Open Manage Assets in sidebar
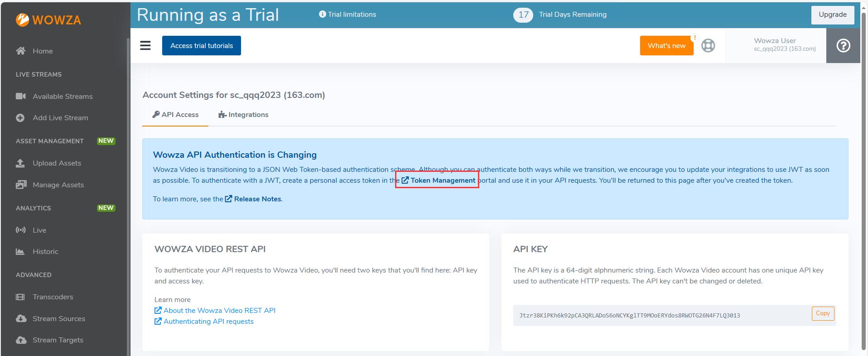This screenshot has height=356, width=868. pos(58,185)
